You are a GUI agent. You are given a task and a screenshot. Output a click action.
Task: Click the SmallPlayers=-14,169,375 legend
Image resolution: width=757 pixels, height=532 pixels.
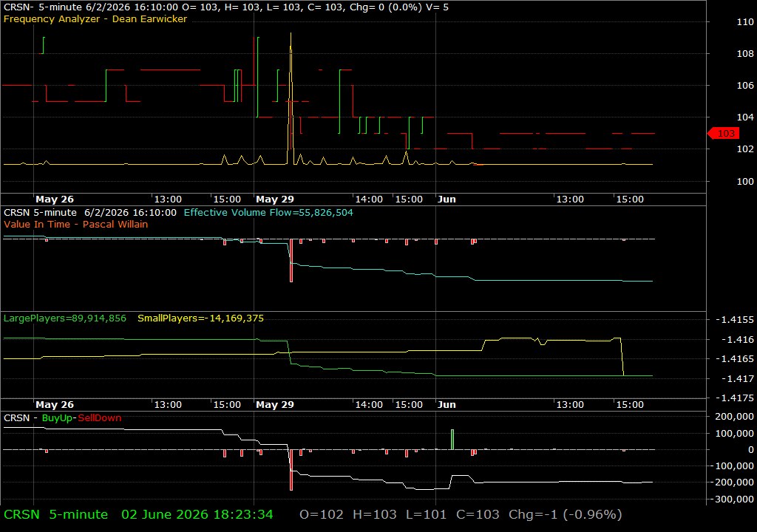click(201, 318)
